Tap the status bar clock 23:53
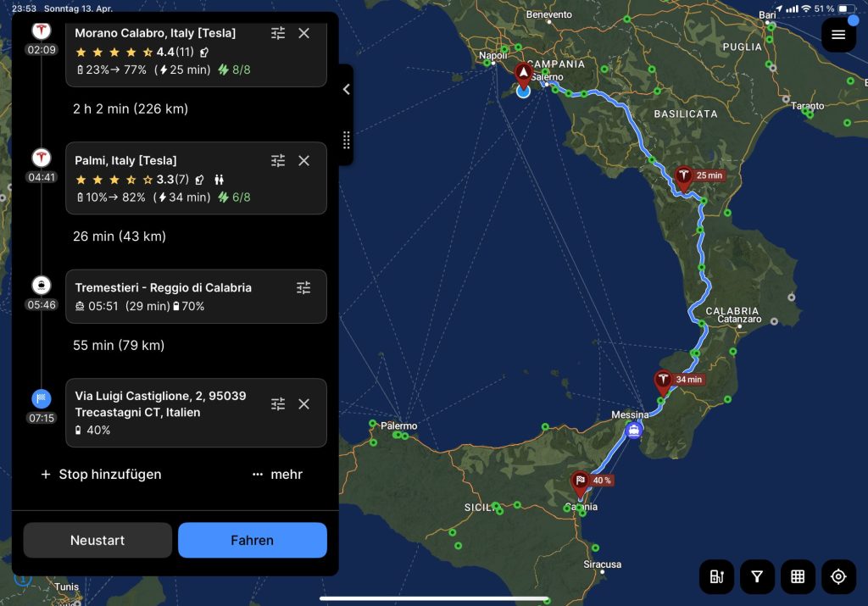 [x=24, y=8]
